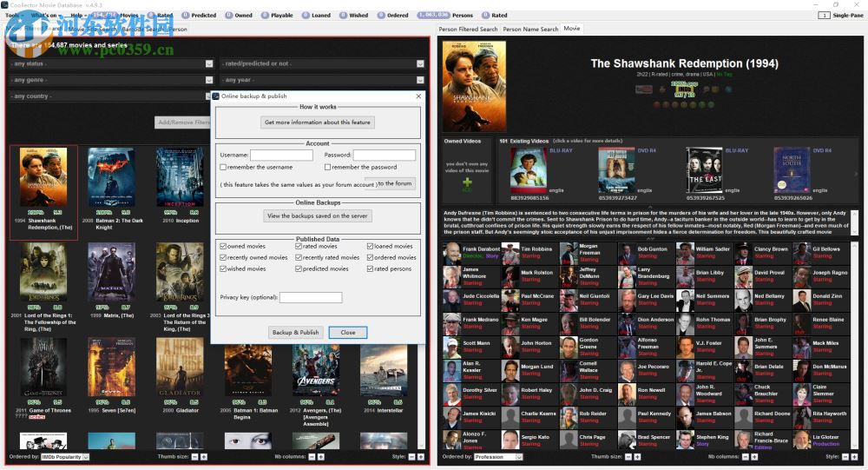Image resolution: width=868 pixels, height=470 pixels.
Task: Select the Gladiator movie thumbnail
Action: coord(180,367)
